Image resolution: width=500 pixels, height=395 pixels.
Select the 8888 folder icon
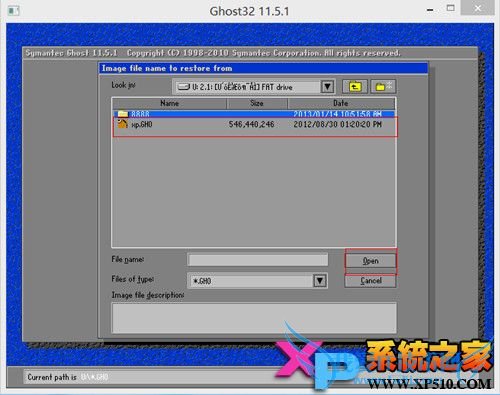[x=123, y=114]
